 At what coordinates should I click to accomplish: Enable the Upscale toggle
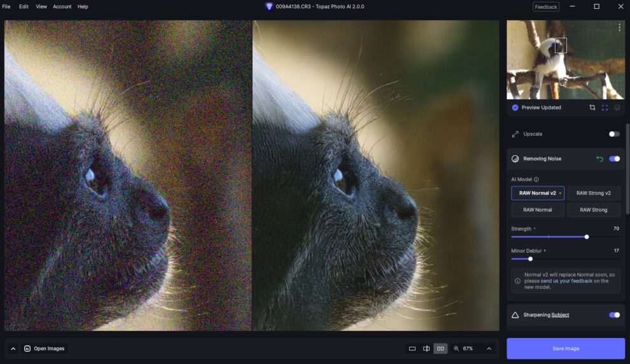[613, 134]
